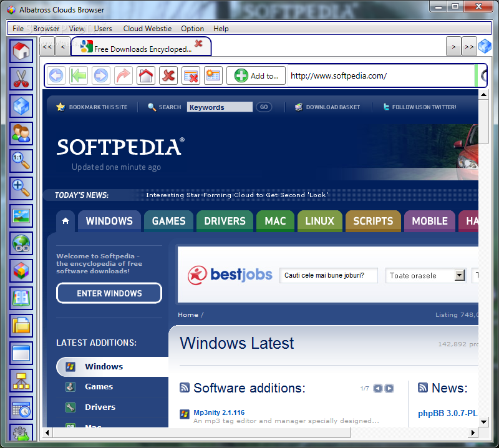Open the Option menu
Image resolution: width=499 pixels, height=448 pixels.
(x=192, y=29)
